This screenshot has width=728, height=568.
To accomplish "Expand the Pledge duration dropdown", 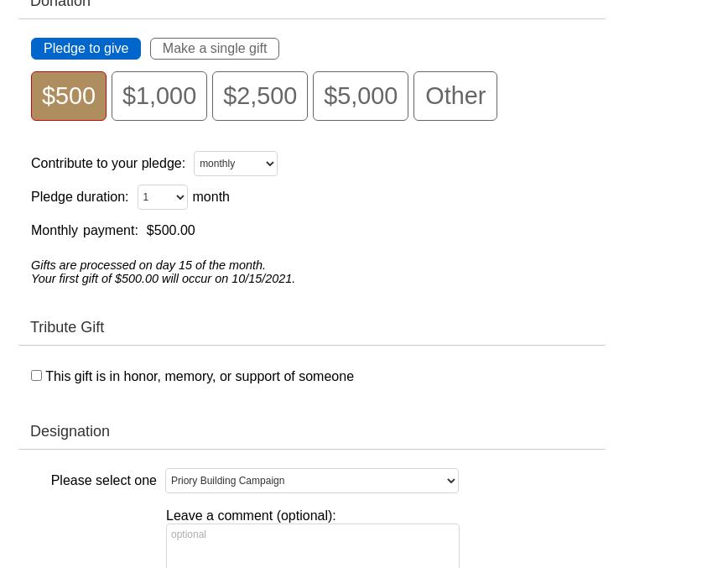I will (163, 197).
